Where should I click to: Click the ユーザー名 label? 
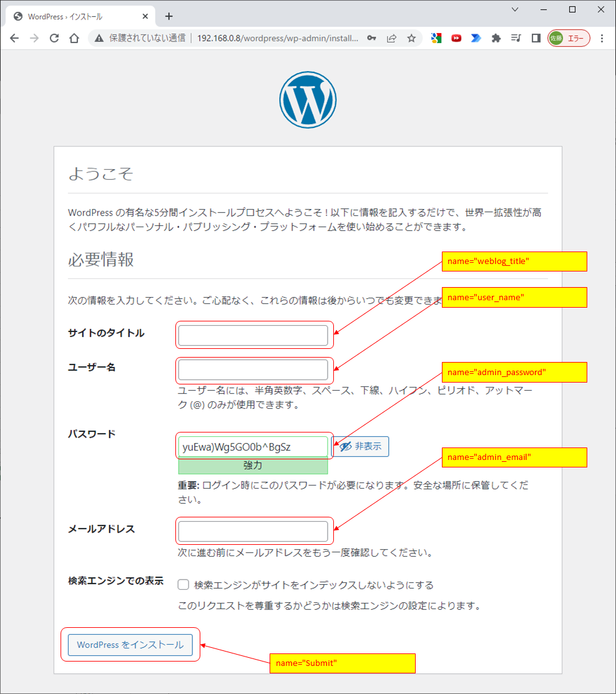92,368
